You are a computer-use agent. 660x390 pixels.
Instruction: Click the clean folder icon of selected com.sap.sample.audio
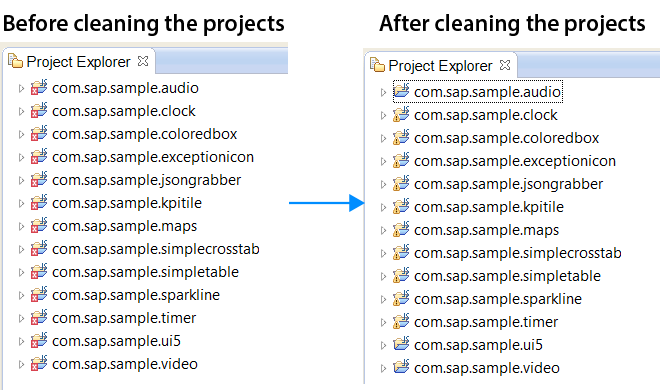(x=401, y=91)
